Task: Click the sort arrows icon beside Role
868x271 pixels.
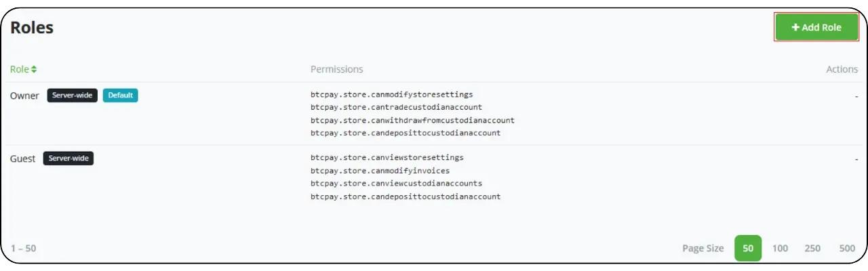Action: (34, 69)
